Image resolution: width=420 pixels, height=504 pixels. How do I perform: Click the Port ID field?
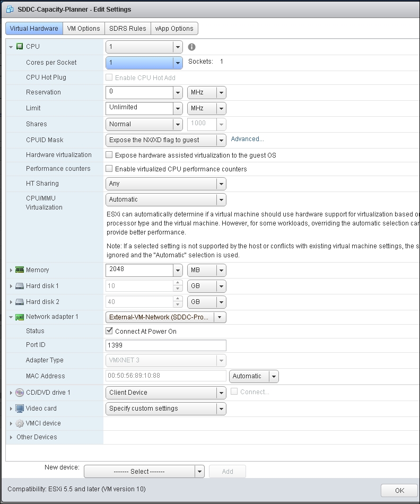166,345
